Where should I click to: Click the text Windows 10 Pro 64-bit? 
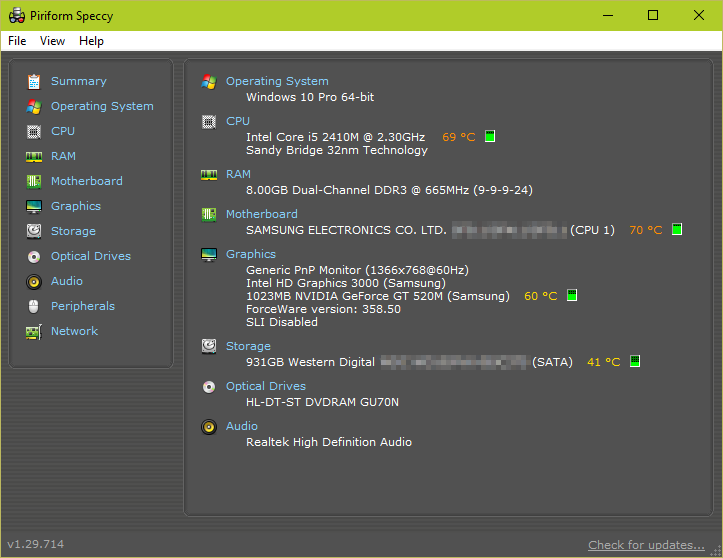[310, 97]
